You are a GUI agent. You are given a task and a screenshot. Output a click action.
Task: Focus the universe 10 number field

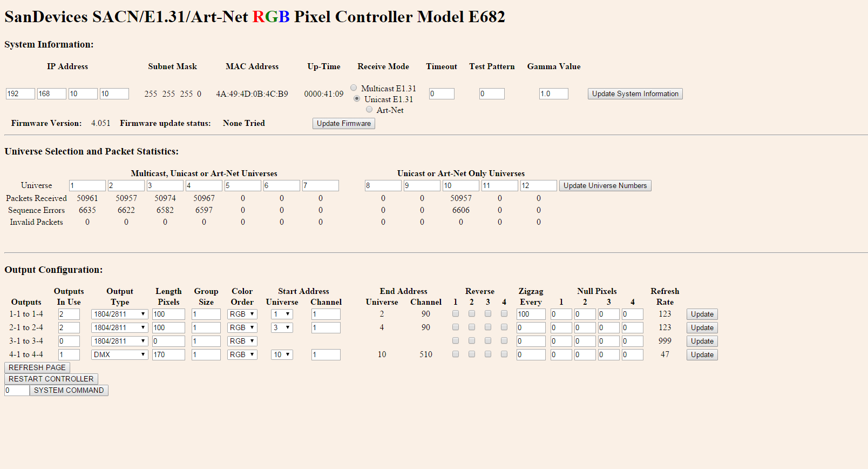461,185
